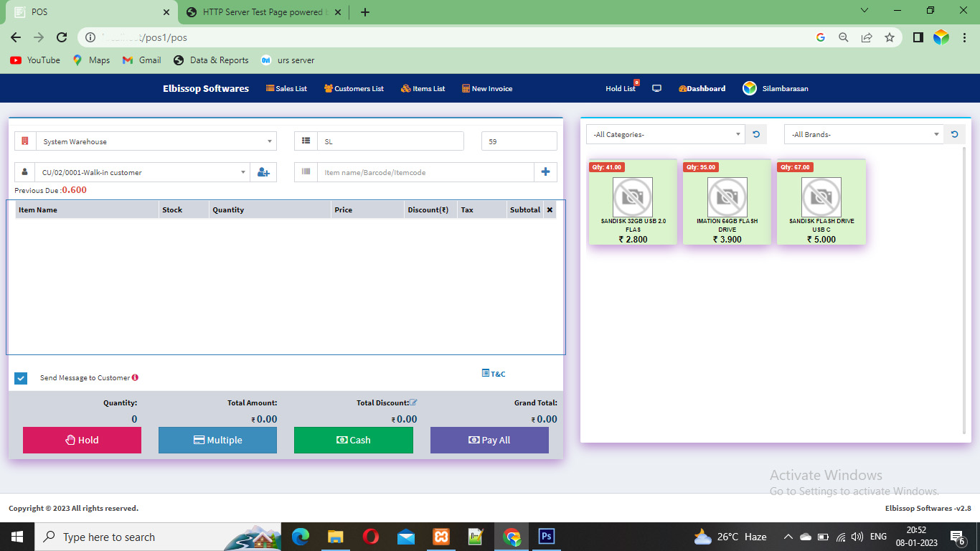Click the Total Discount edit pencil icon
Viewport: 980px width, 551px height.
[413, 402]
